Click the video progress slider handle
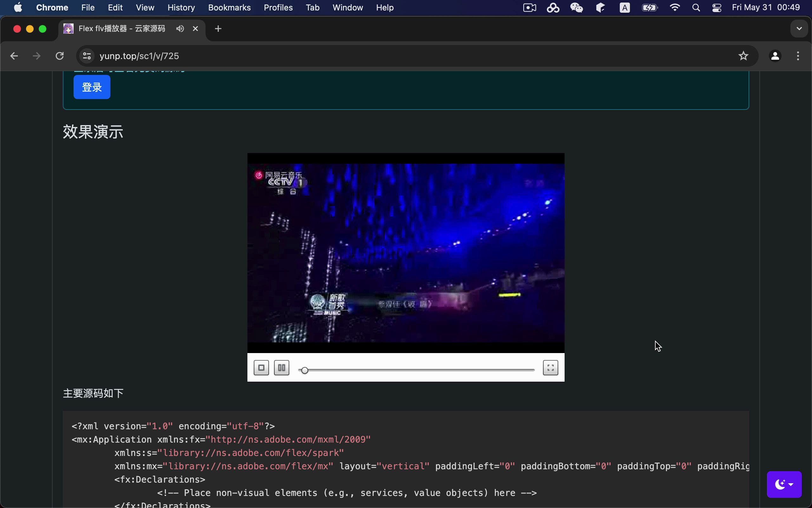 pyautogui.click(x=304, y=370)
